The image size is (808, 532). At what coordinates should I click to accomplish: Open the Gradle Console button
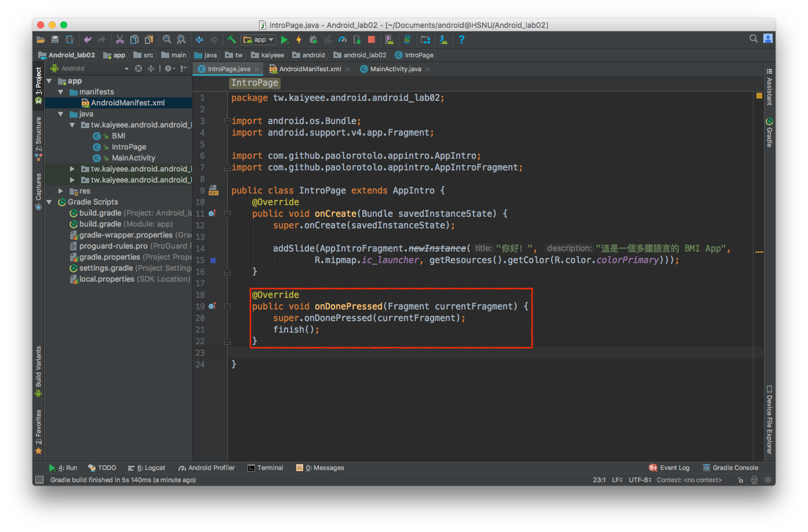pyautogui.click(x=730, y=468)
